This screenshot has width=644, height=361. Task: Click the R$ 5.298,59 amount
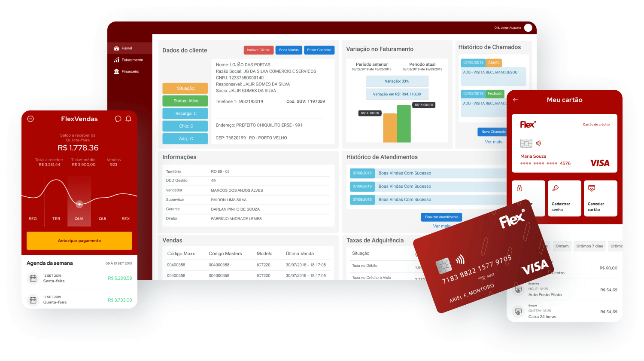(120, 278)
